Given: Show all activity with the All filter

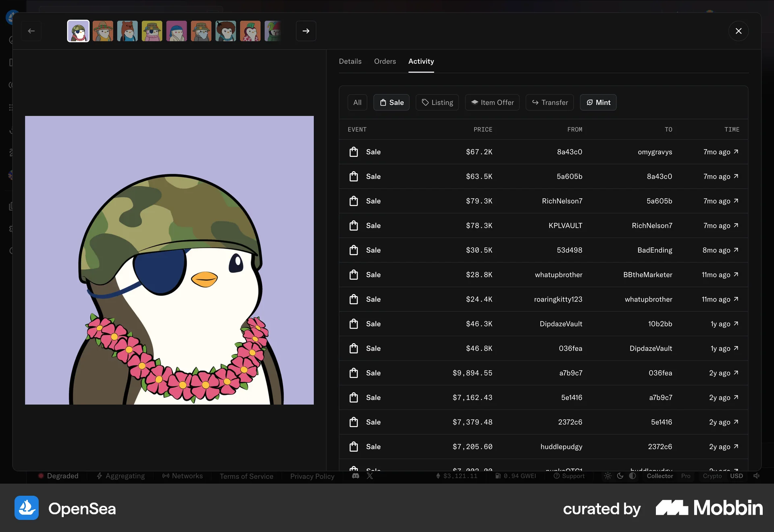Looking at the screenshot, I should click(357, 102).
